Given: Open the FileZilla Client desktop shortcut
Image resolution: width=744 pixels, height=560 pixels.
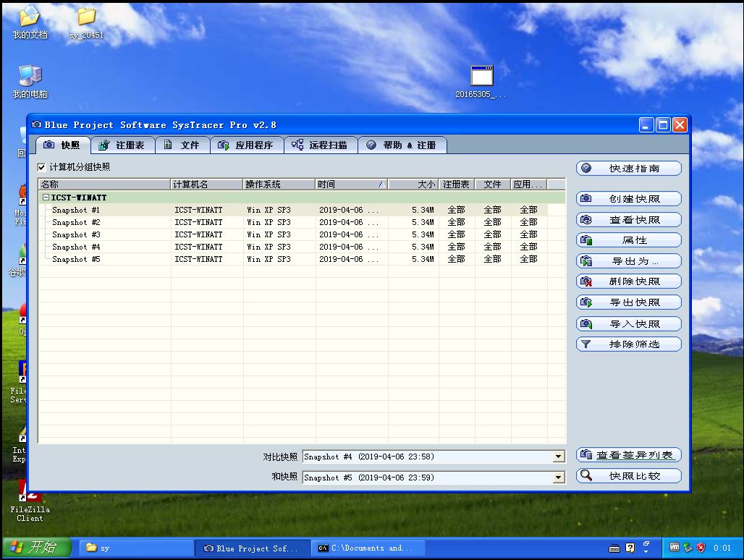Looking at the screenshot, I should coord(30,501).
